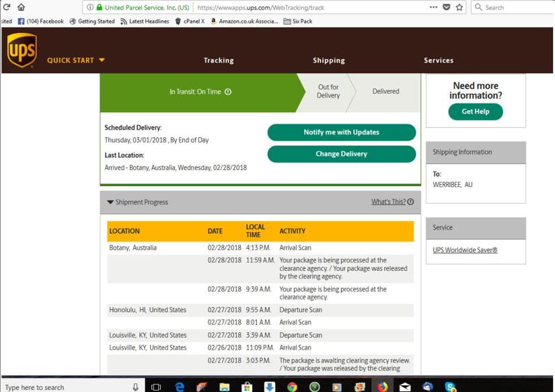The width and height of the screenshot is (555, 392).
Task: Bookmark this page with the star icon
Action: coord(459,7)
